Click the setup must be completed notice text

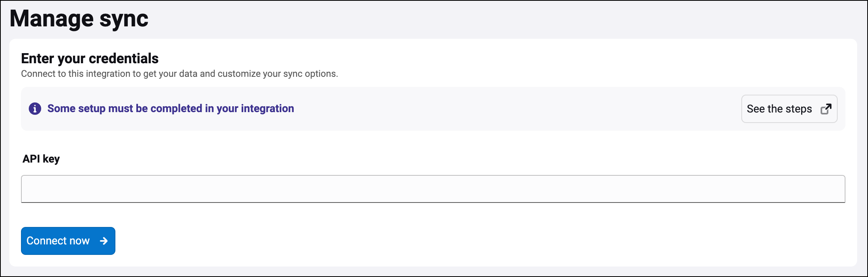point(171,109)
